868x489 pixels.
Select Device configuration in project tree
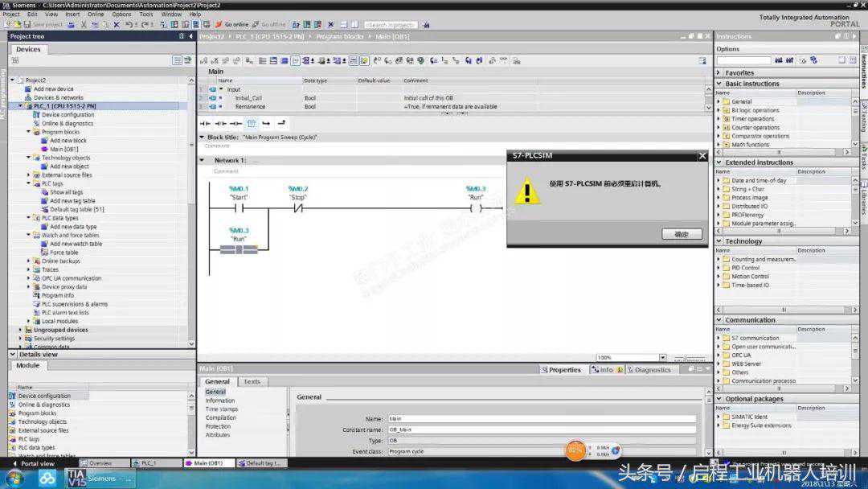[68, 115]
